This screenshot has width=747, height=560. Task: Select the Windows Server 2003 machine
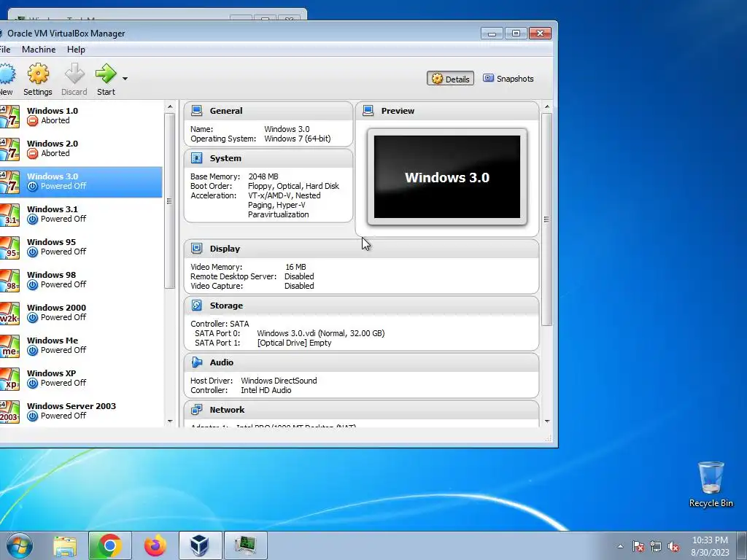tap(81, 411)
